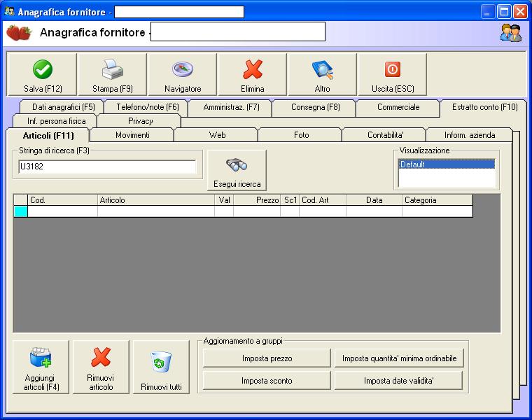
Task: Select the Privacy tab
Action: point(140,121)
